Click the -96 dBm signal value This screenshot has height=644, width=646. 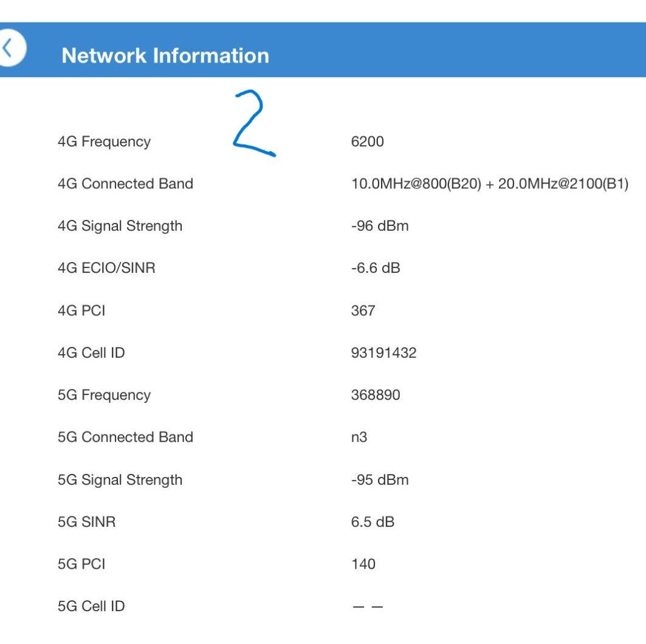coord(379,226)
